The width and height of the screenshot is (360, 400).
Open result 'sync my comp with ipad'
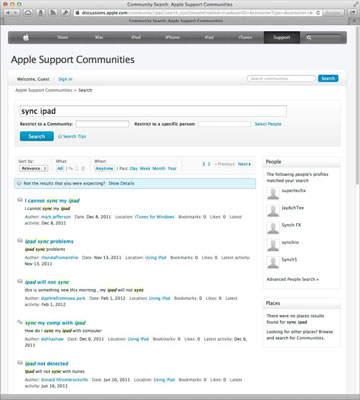point(55,323)
